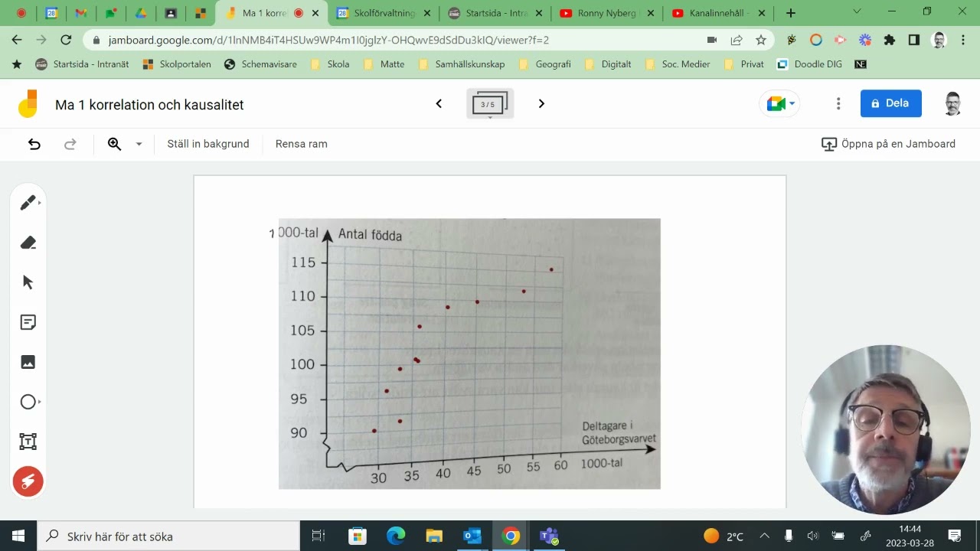
Task: Switch to the Startsida - Intra tab
Action: point(497,13)
